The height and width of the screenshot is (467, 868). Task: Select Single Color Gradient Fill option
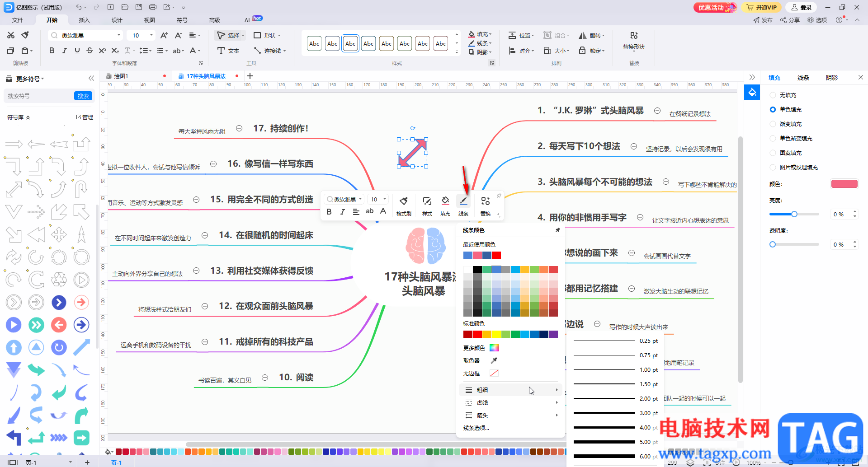tap(773, 139)
